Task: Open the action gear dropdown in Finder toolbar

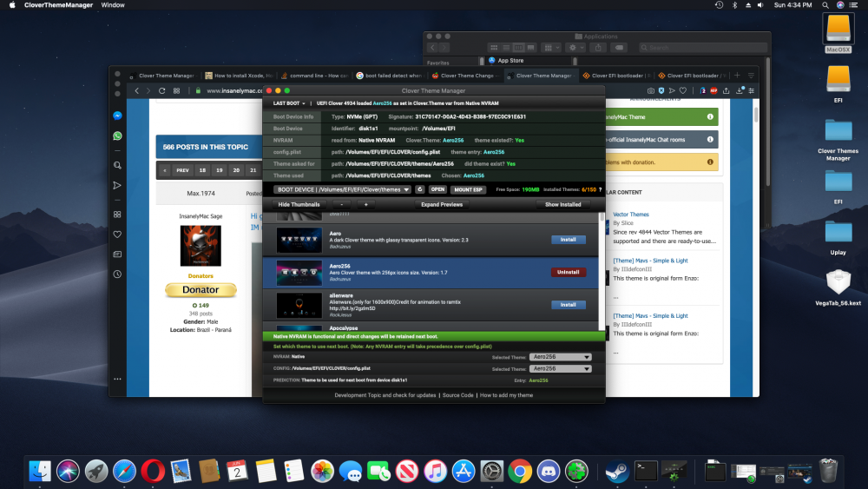Action: [x=576, y=48]
